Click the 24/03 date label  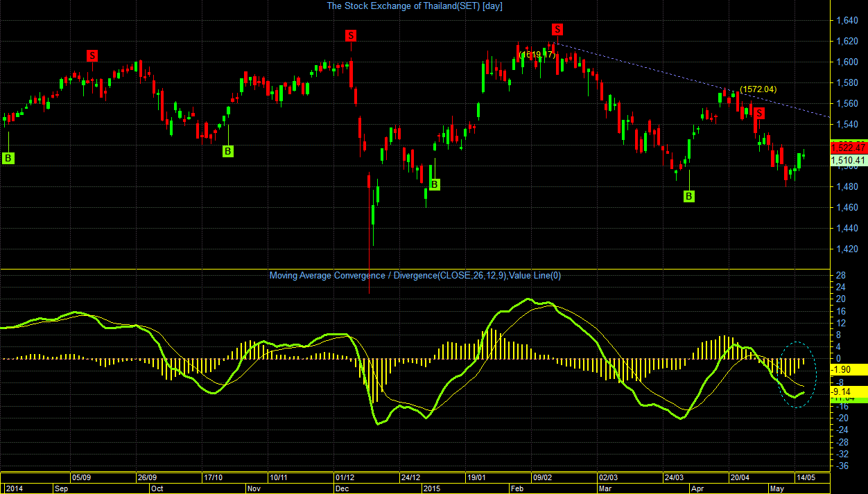(674, 477)
